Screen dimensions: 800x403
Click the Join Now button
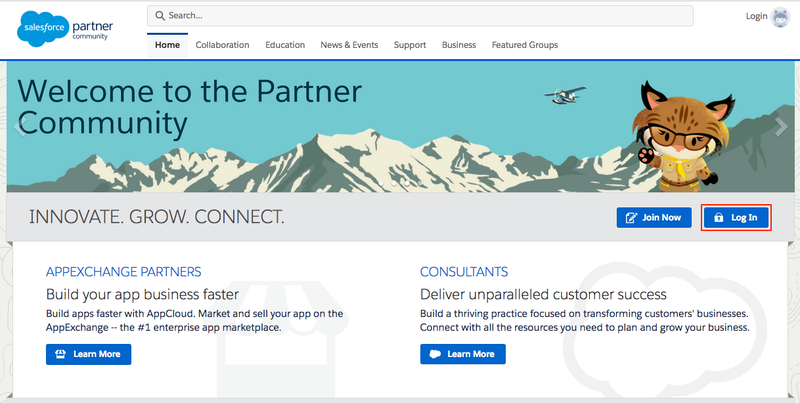click(x=654, y=217)
